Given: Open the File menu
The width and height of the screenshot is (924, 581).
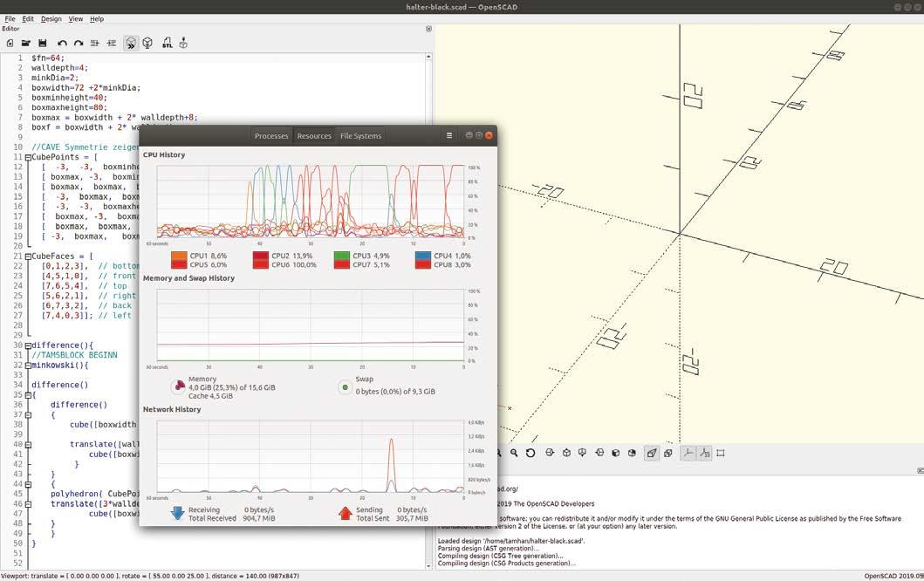Looking at the screenshot, I should tap(10, 19).
